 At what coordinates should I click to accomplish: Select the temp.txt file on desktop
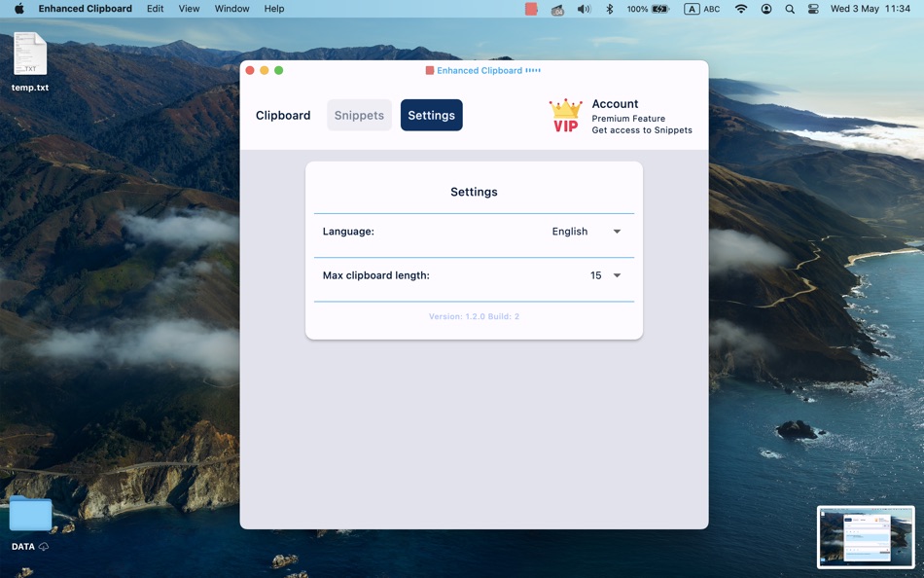pos(30,62)
